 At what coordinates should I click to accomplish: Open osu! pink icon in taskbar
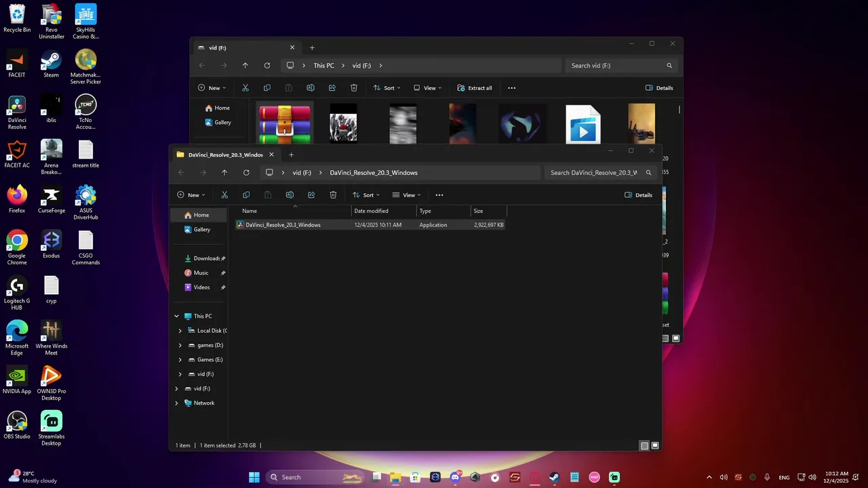tap(594, 477)
